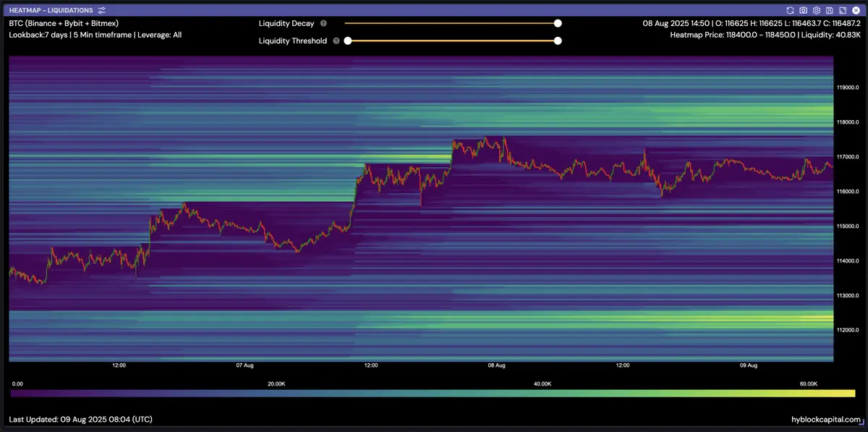Close the heatmap liquidations panel
The image size is (868, 432).
(x=856, y=10)
